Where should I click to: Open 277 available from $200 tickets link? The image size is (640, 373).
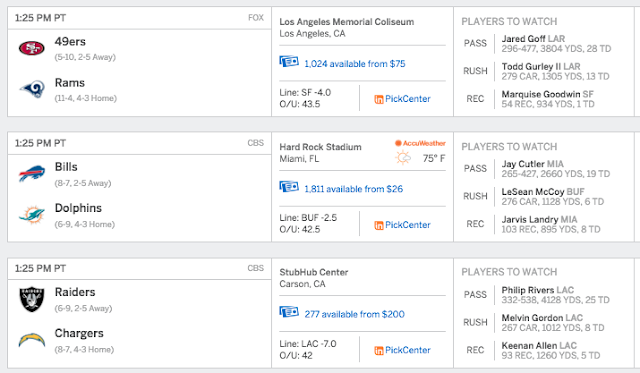click(x=354, y=314)
